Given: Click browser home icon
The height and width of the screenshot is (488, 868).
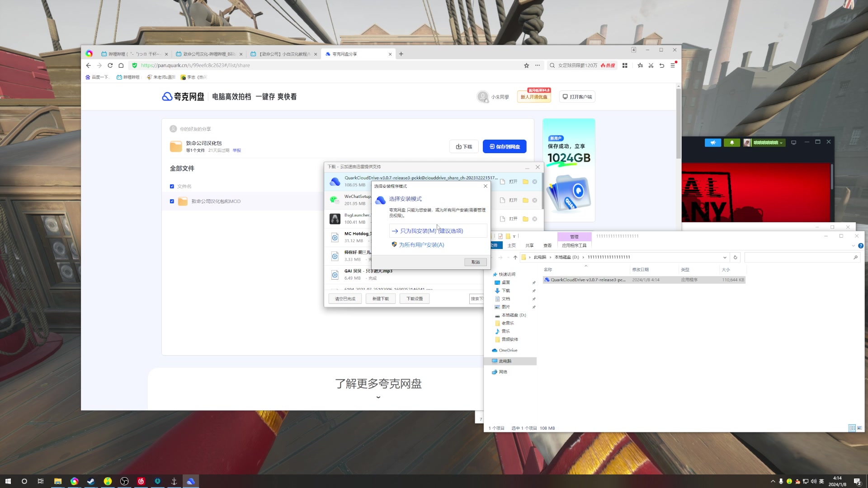Looking at the screenshot, I should coord(121,66).
